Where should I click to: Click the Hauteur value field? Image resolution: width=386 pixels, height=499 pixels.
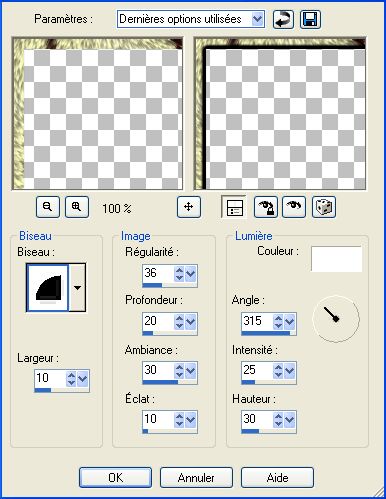257,419
